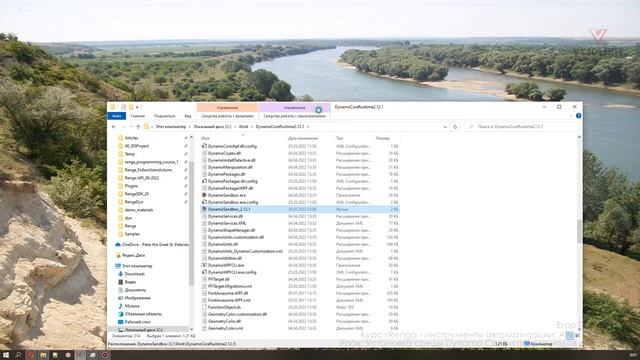Select DynamoShapeManager.dll file name
The height and width of the screenshot is (360, 640).
tap(231, 230)
